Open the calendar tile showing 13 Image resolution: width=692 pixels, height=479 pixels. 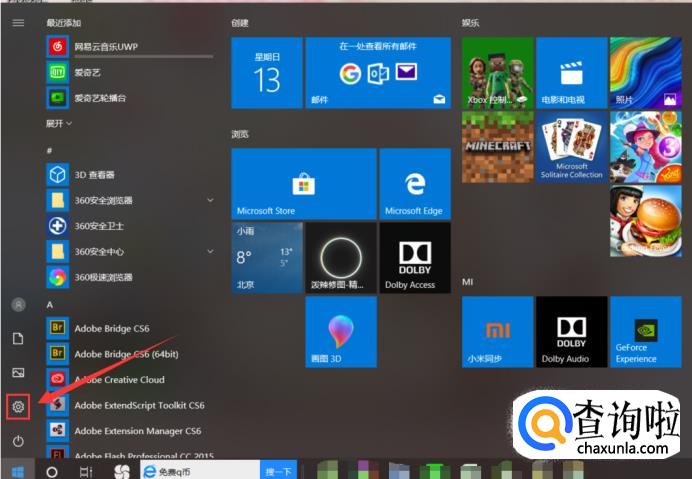tap(267, 73)
